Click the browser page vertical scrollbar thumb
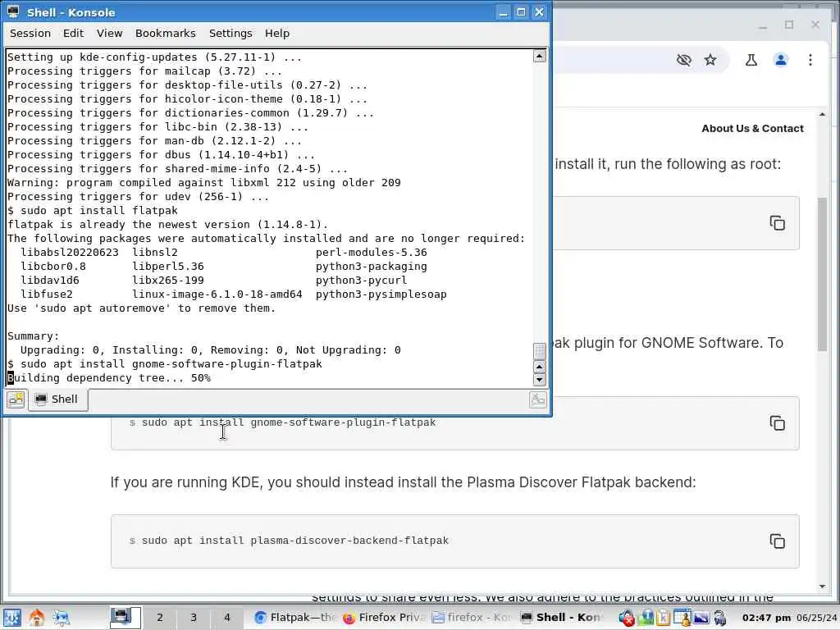840x630 pixels. pyautogui.click(x=822, y=274)
